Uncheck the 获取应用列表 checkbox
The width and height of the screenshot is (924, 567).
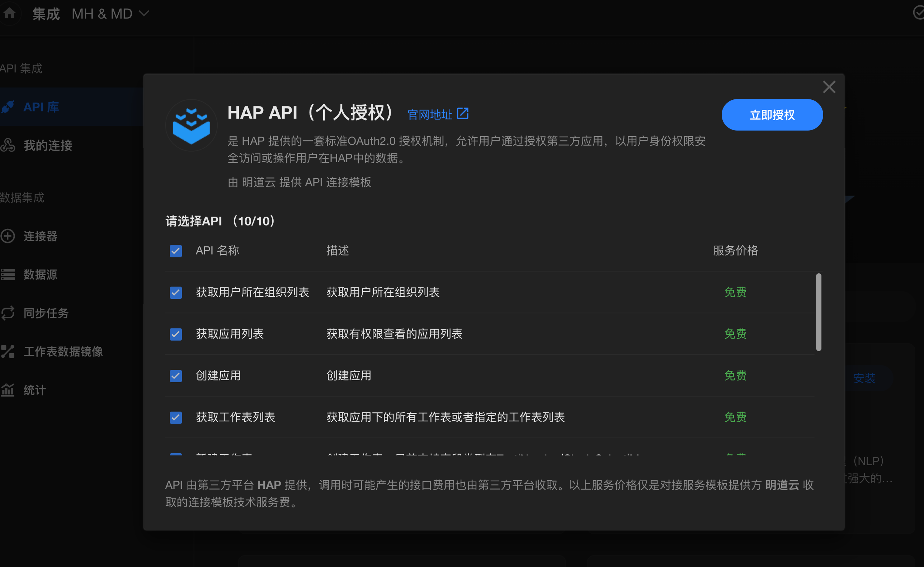[175, 334]
